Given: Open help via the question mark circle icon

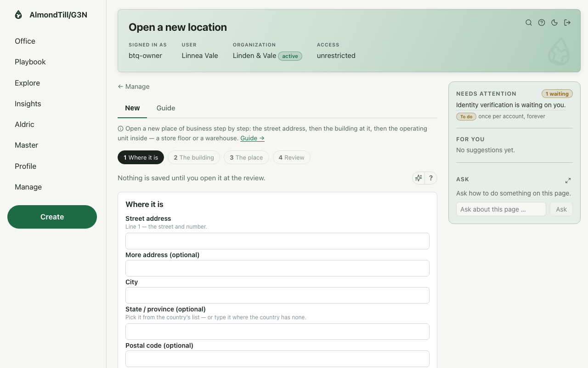Looking at the screenshot, I should [x=542, y=23].
